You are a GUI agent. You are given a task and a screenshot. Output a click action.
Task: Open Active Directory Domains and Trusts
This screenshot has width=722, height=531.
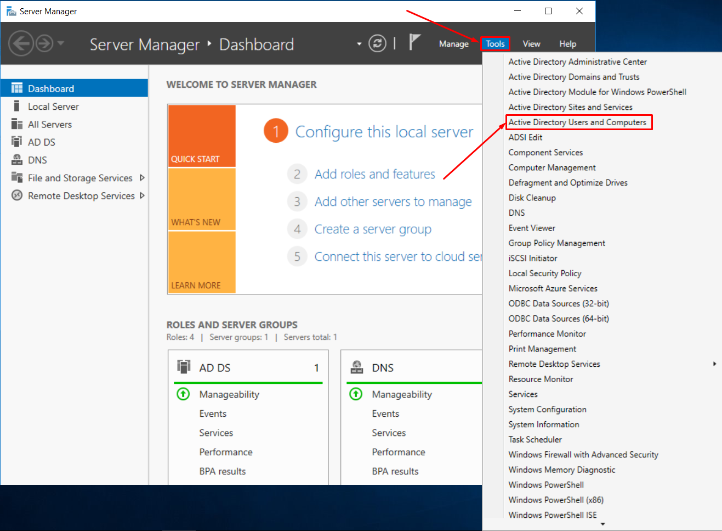tap(574, 77)
